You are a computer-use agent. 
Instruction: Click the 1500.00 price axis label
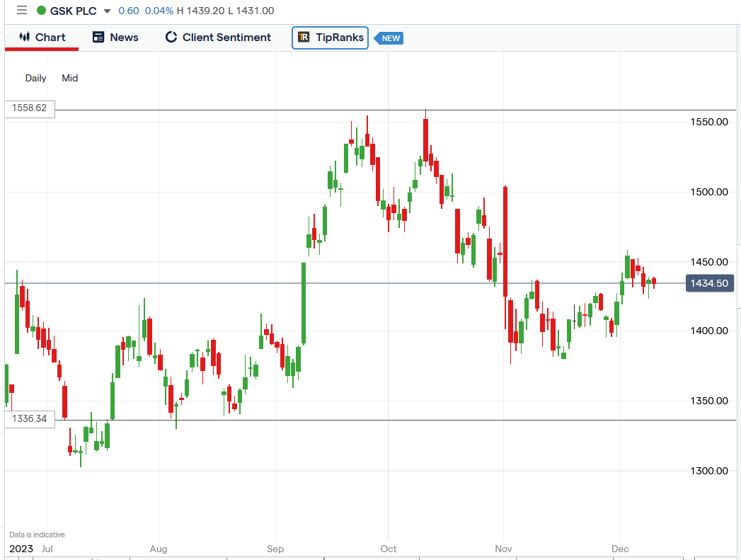click(709, 192)
